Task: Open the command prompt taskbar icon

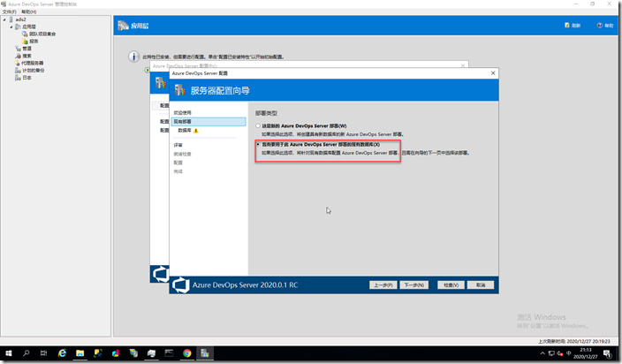Action: click(169, 353)
